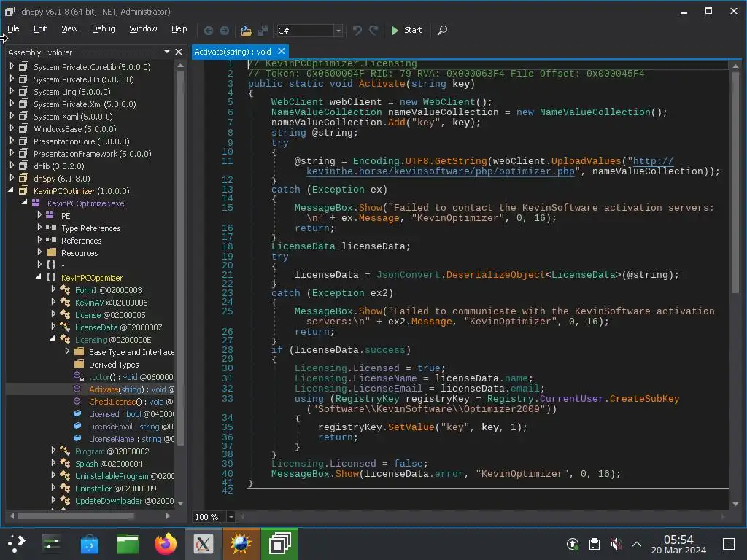Open Assembly Explorer panel options arrow
747x560 pixels.
pos(167,52)
